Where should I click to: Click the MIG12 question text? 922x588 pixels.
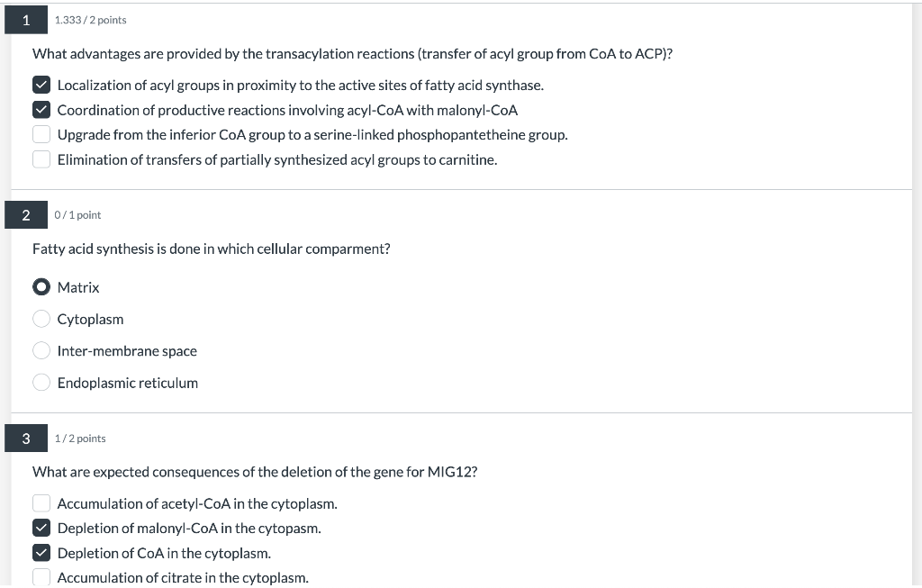coord(255,471)
